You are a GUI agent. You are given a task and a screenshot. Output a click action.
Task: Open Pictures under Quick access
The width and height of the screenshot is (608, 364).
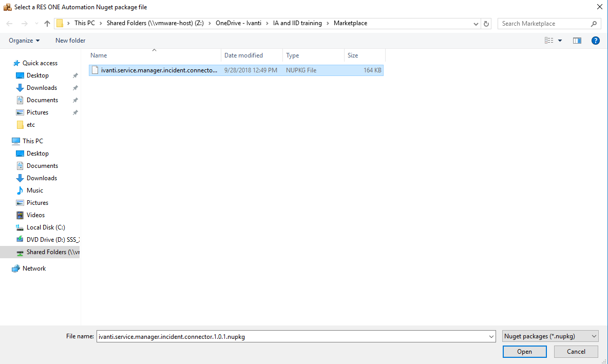pos(37,112)
